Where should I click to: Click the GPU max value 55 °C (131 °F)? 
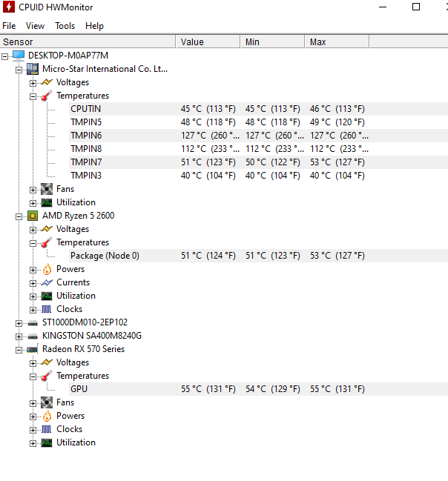point(337,389)
